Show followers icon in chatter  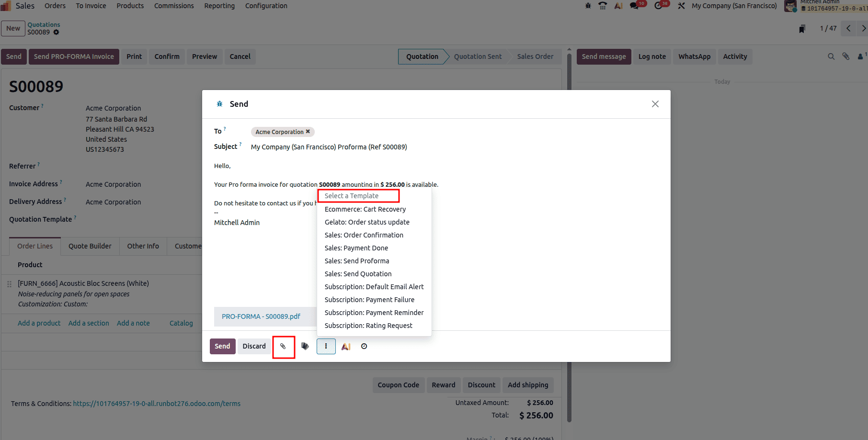(861, 56)
